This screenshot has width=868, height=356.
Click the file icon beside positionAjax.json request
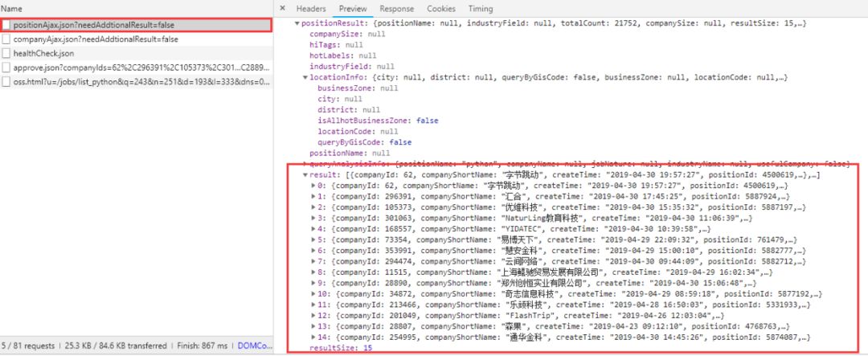(7, 26)
